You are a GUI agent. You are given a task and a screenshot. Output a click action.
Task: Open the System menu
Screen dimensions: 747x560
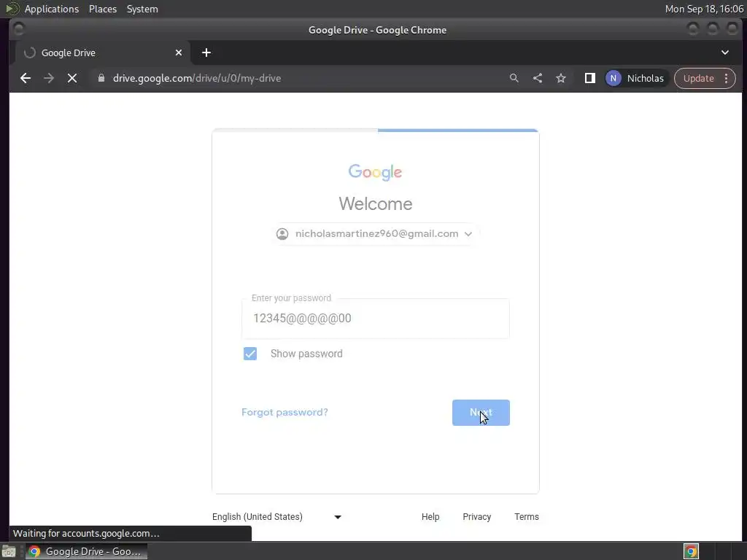[142, 9]
